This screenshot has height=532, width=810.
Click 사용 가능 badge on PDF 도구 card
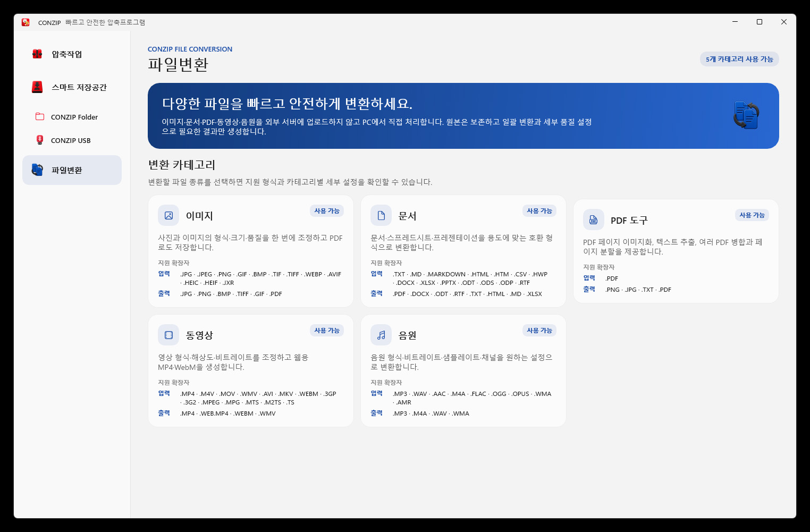click(752, 215)
